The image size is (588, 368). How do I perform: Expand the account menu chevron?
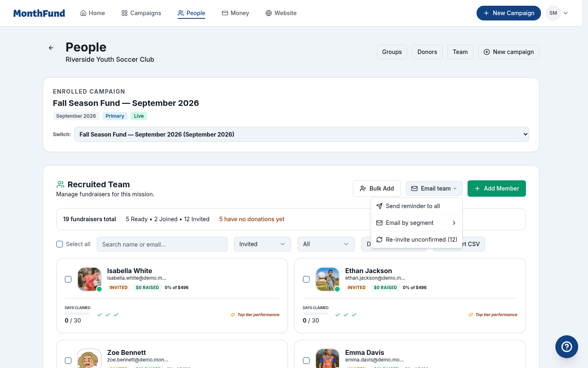coord(566,13)
